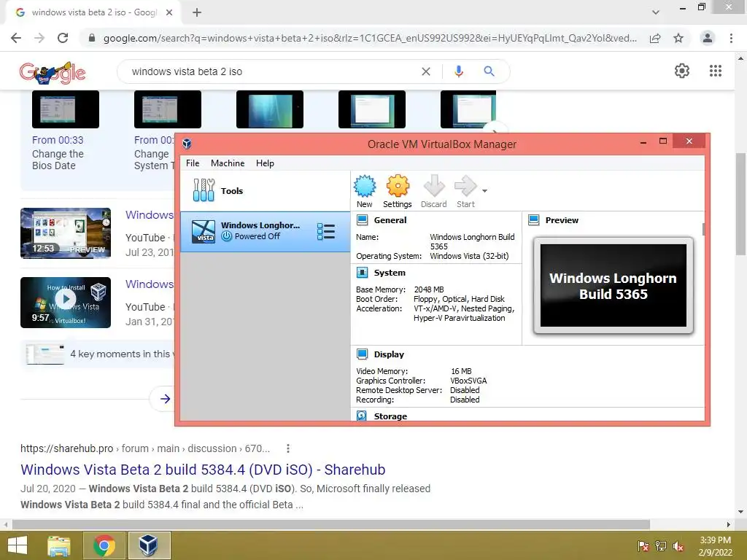Image resolution: width=747 pixels, height=560 pixels.
Task: Click the Chrome page vertical scrollbar
Action: pyautogui.click(x=740, y=205)
